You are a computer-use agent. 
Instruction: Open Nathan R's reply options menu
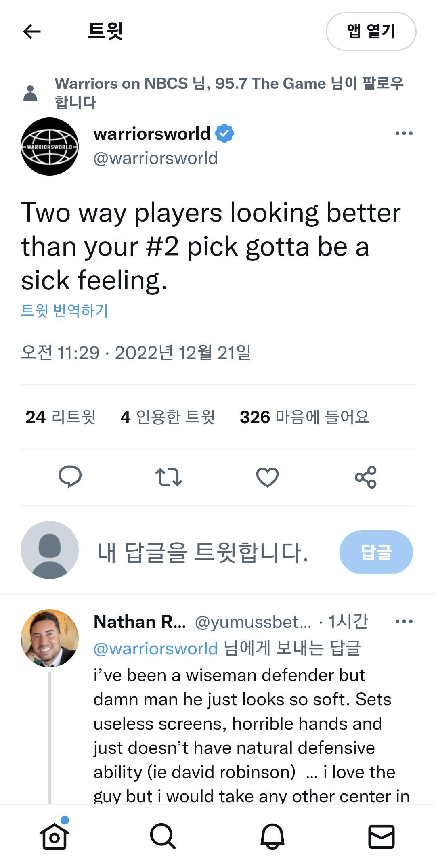[404, 621]
